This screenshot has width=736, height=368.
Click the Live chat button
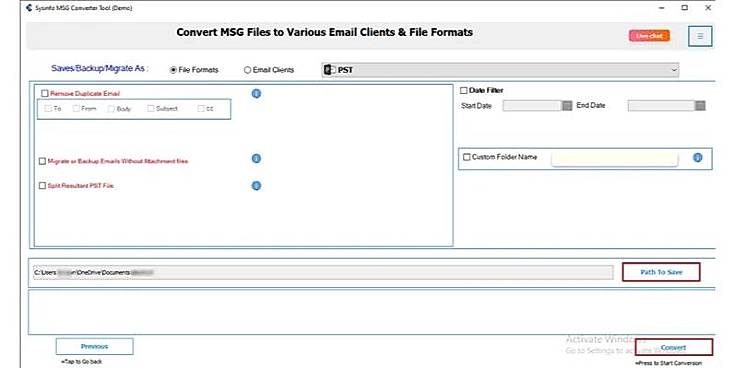(649, 36)
